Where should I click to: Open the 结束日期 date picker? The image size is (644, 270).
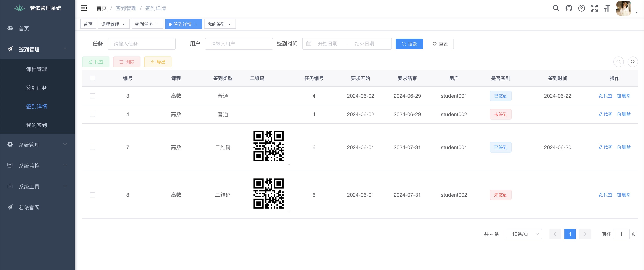(x=364, y=44)
